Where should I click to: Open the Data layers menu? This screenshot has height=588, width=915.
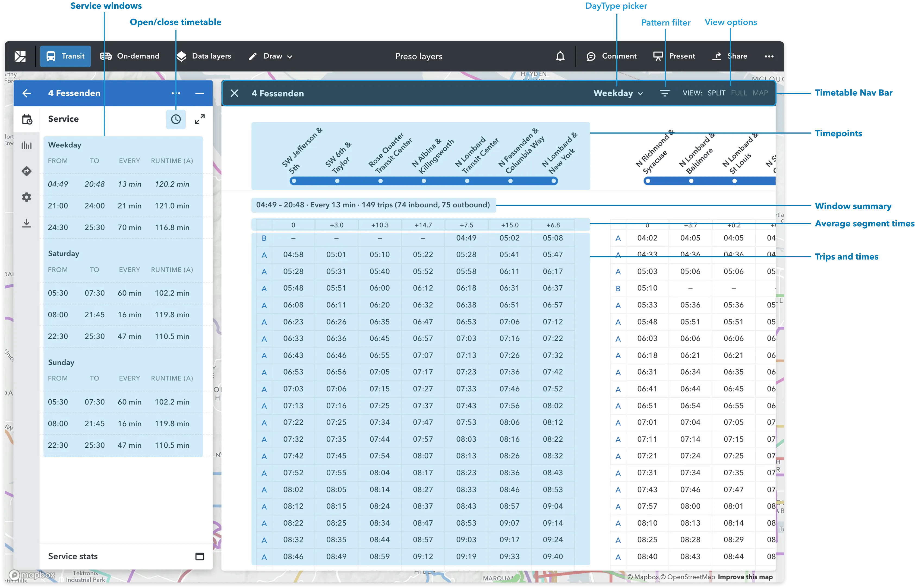pyautogui.click(x=204, y=56)
